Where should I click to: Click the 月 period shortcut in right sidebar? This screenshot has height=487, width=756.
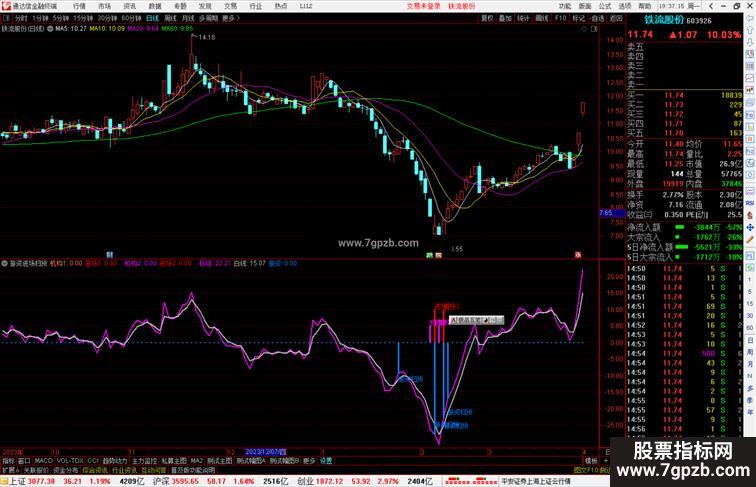(x=750, y=364)
